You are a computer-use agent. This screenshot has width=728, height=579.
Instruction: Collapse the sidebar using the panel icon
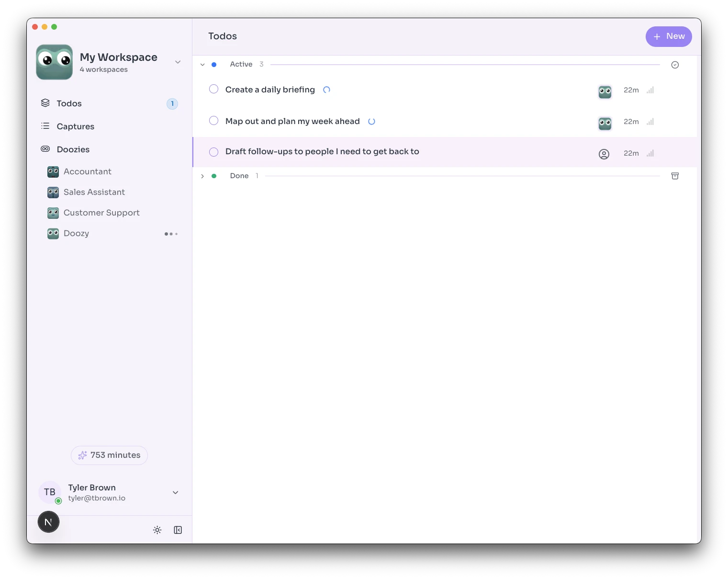coord(178,530)
